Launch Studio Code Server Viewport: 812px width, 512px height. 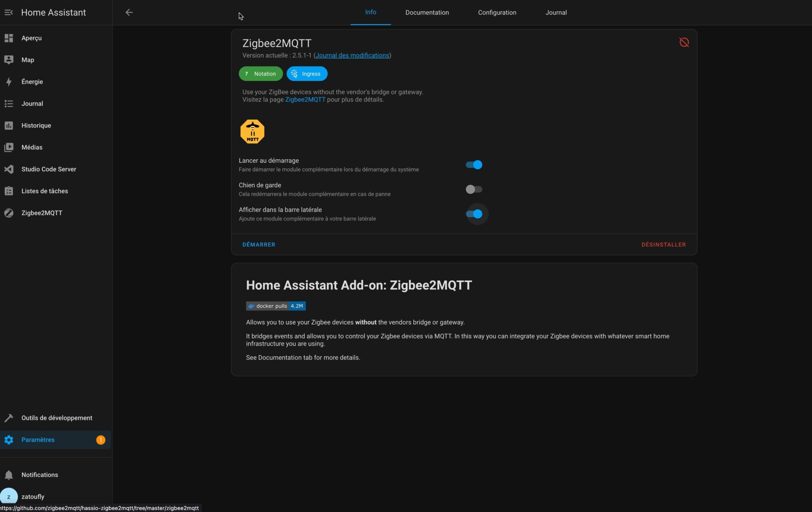(48, 169)
